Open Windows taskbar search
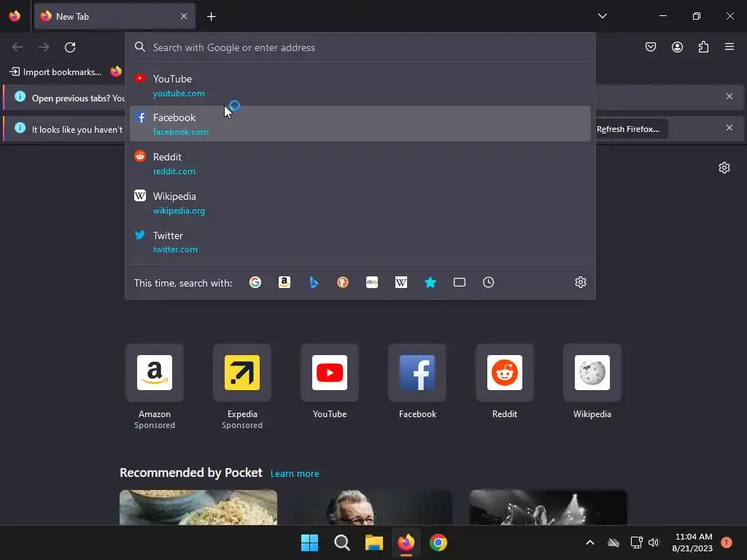The image size is (747, 560). [x=341, y=542]
